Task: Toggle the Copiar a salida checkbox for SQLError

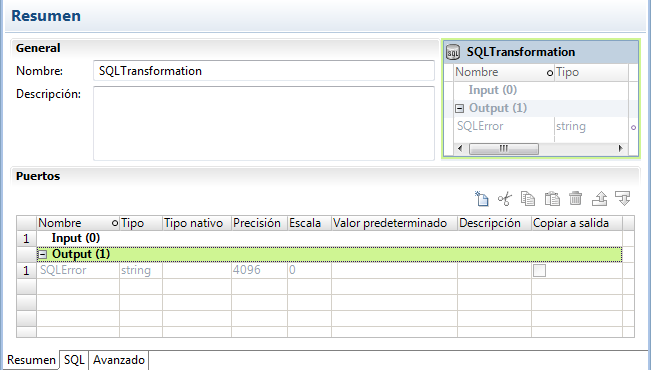Action: [539, 271]
